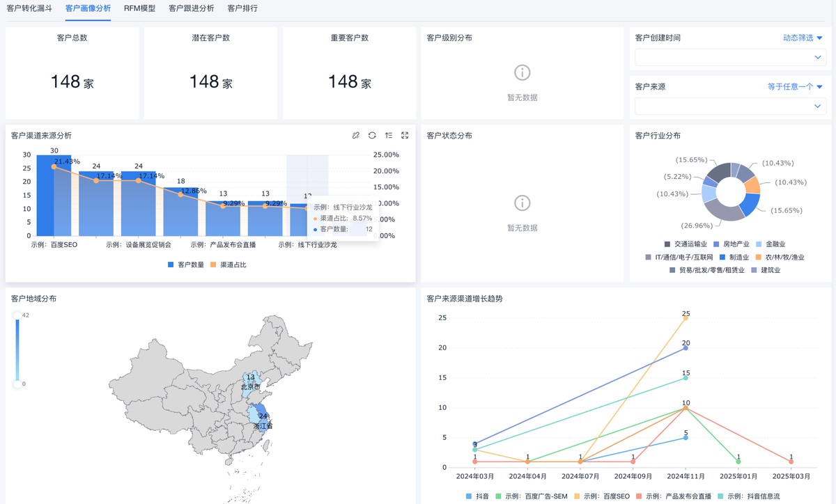Viewport: 836px width, 504px height.
Task: Open the 客户跟进分析 tab
Action: tap(191, 8)
